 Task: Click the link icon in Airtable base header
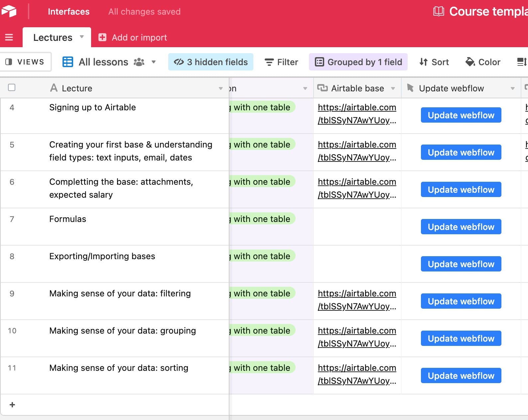point(322,88)
